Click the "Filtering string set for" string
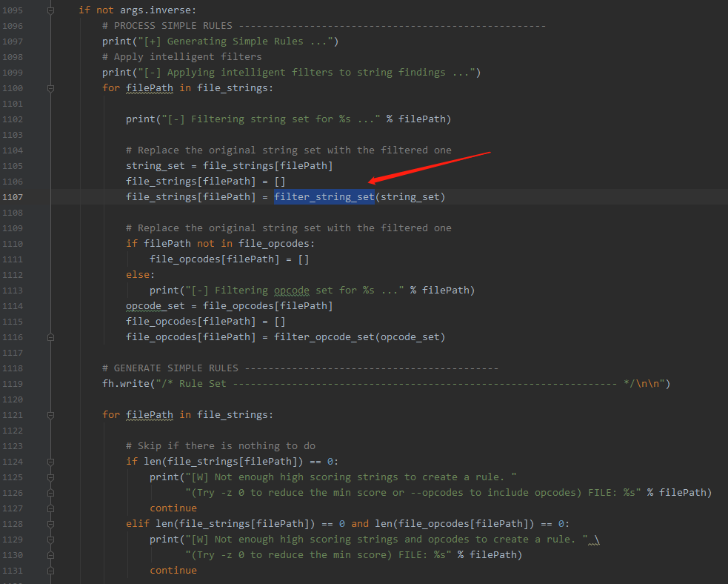 [x=270, y=119]
